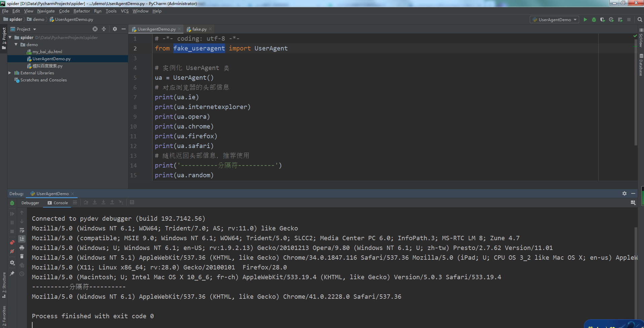Click Restore Layout icon in debug panel
This screenshot has height=328, width=644.
[x=633, y=203]
